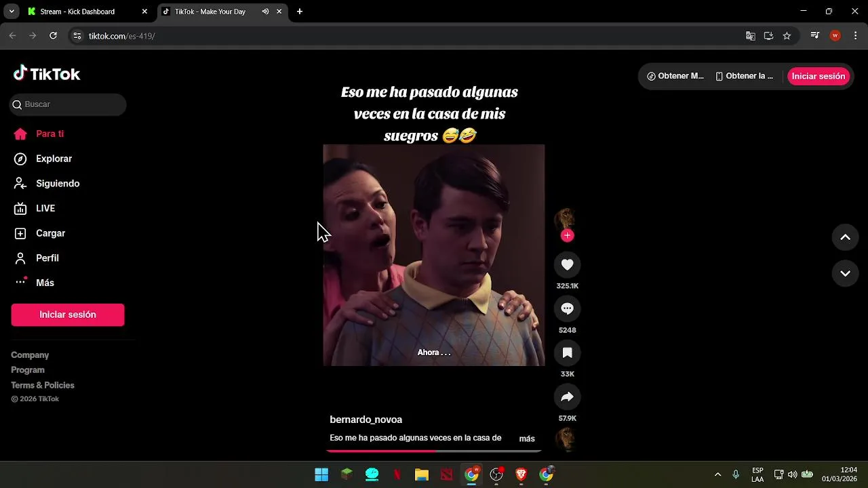Open the Chrome profile avatar
Screen dimensions: 868x488
pos(835,36)
